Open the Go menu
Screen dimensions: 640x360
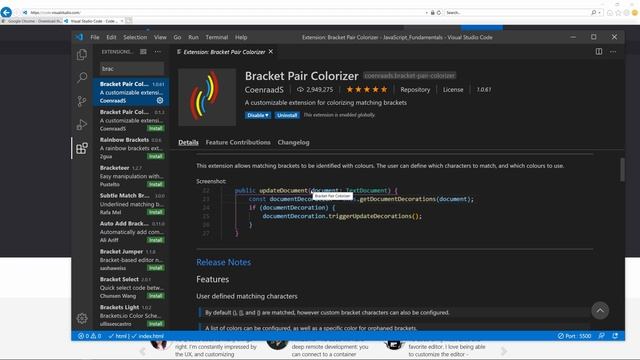177,37
